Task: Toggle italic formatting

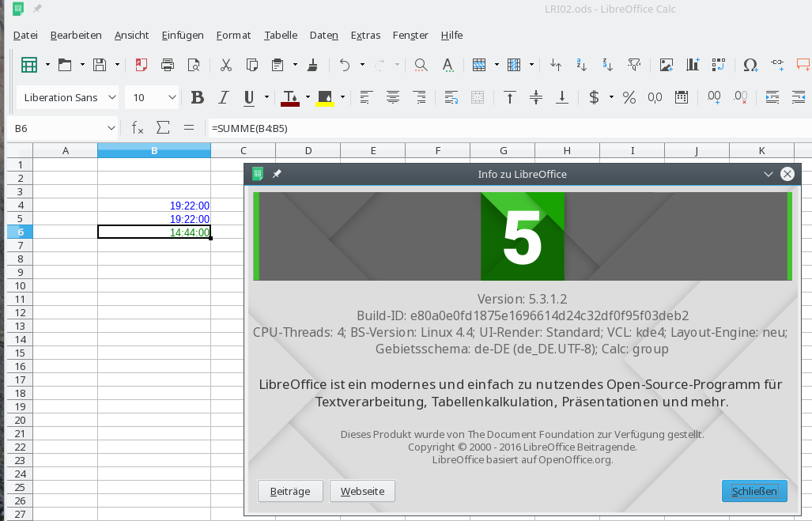Action: (x=223, y=97)
